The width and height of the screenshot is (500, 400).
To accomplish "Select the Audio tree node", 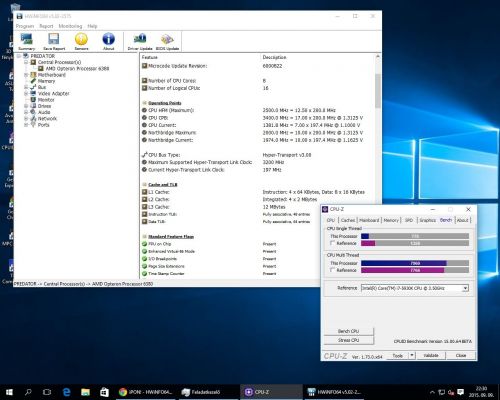I will coord(44,112).
